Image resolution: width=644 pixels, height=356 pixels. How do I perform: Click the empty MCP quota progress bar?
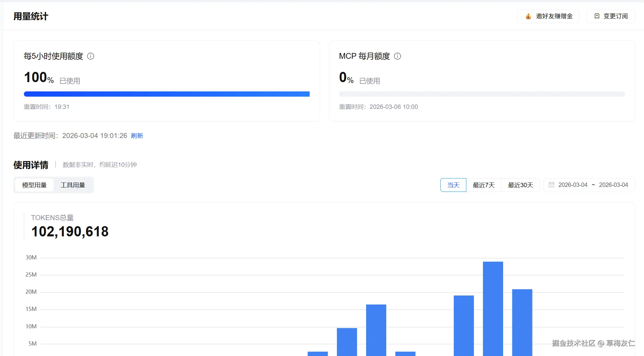pyautogui.click(x=482, y=94)
